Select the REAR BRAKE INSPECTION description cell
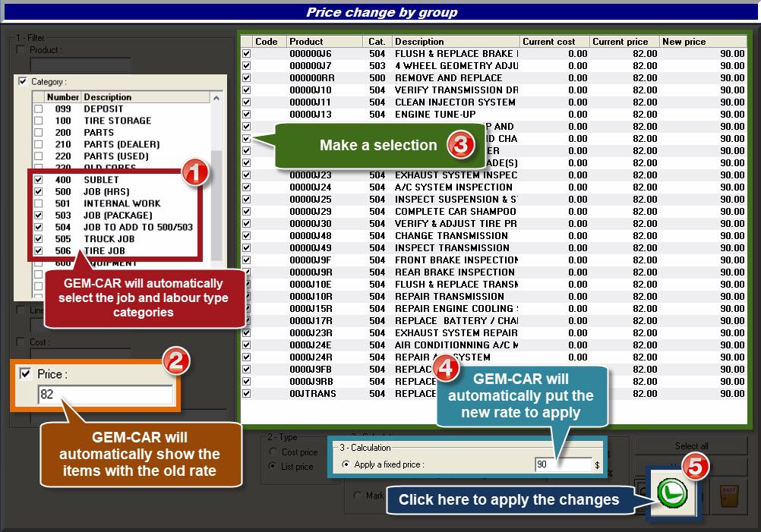The width and height of the screenshot is (761, 532). tap(455, 272)
